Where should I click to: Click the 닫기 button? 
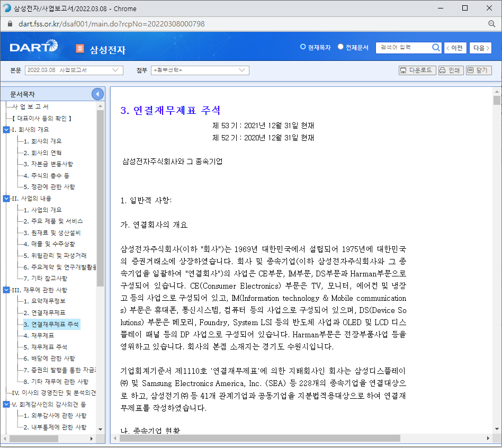479,70
